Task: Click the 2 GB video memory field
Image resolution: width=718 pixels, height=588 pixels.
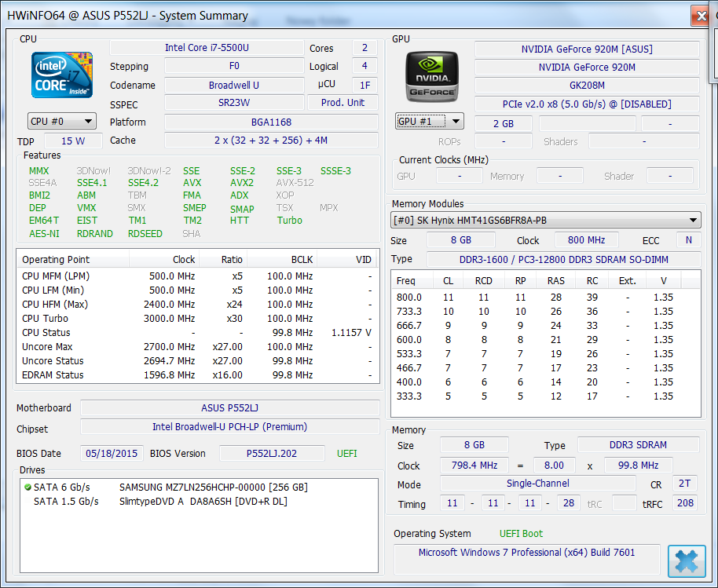Action: (x=504, y=123)
